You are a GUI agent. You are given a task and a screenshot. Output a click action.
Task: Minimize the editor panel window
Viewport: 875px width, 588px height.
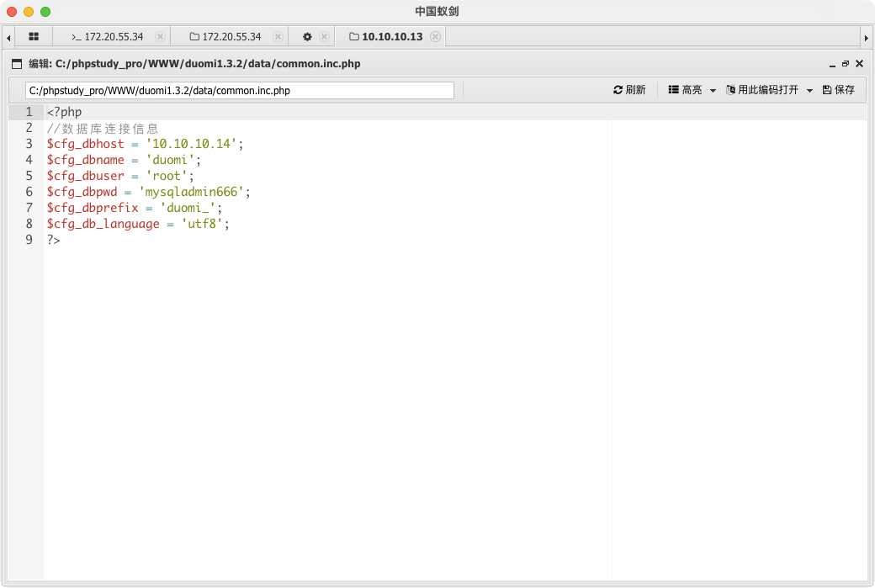click(x=832, y=64)
